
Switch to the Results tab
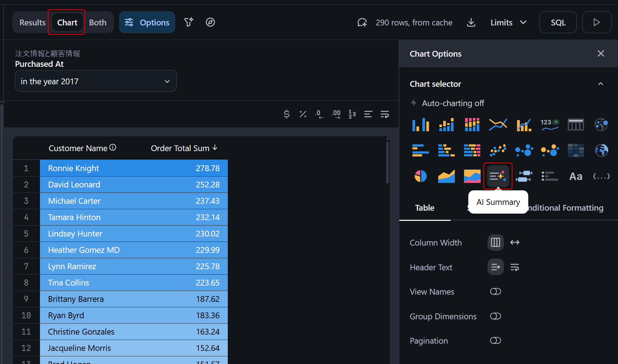pos(32,23)
